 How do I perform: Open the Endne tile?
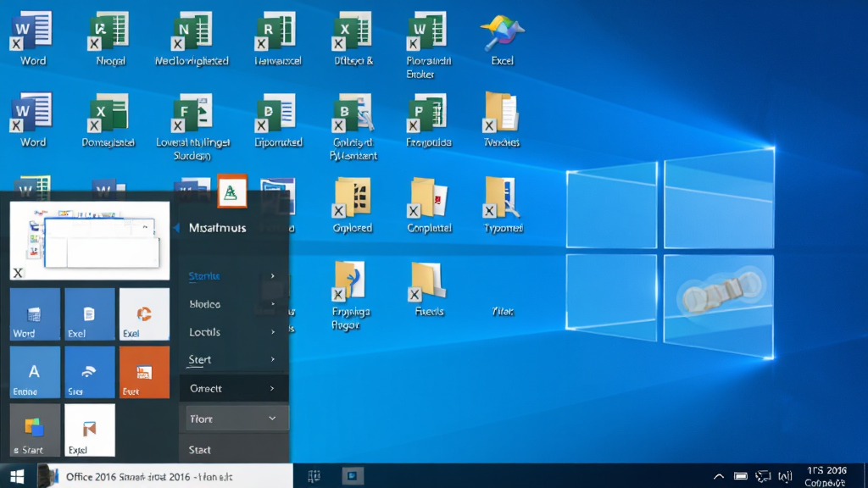tap(35, 373)
